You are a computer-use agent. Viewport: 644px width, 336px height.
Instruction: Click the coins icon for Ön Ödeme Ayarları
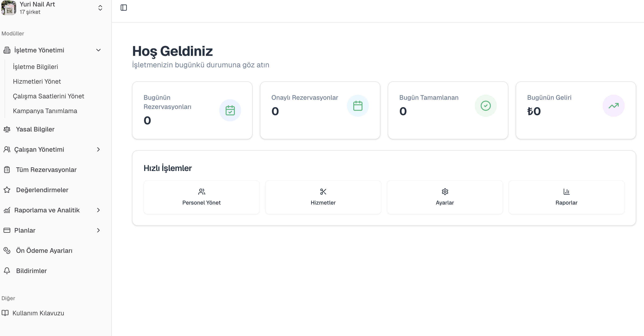click(x=7, y=250)
